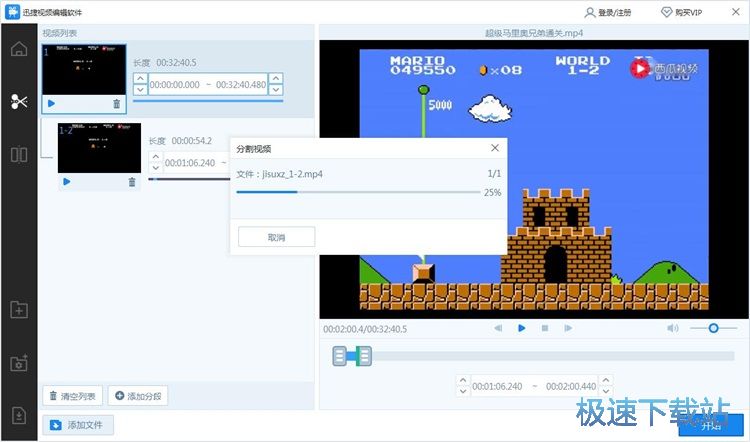Click the download list sidebar icon

[19, 416]
